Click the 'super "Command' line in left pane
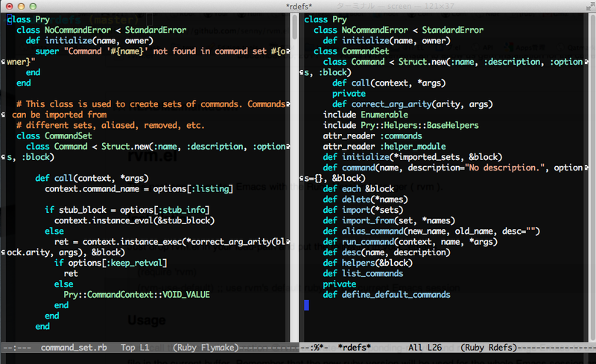This screenshot has width=596, height=364. click(160, 51)
